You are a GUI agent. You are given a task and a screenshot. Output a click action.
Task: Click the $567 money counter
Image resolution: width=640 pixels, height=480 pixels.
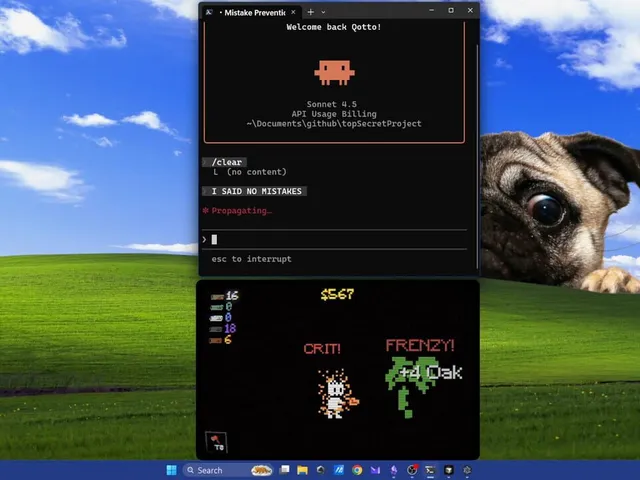(338, 294)
